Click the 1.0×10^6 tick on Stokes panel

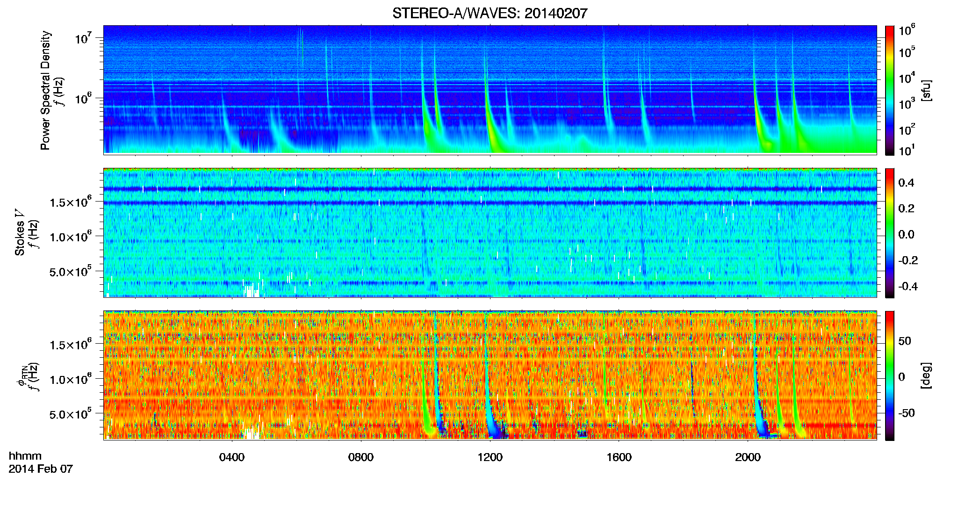click(71, 236)
